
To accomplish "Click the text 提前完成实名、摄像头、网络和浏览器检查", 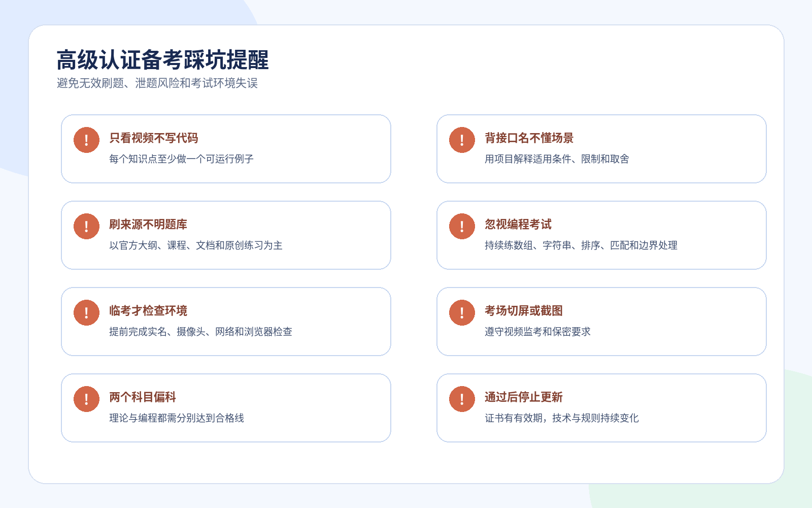I will point(201,332).
